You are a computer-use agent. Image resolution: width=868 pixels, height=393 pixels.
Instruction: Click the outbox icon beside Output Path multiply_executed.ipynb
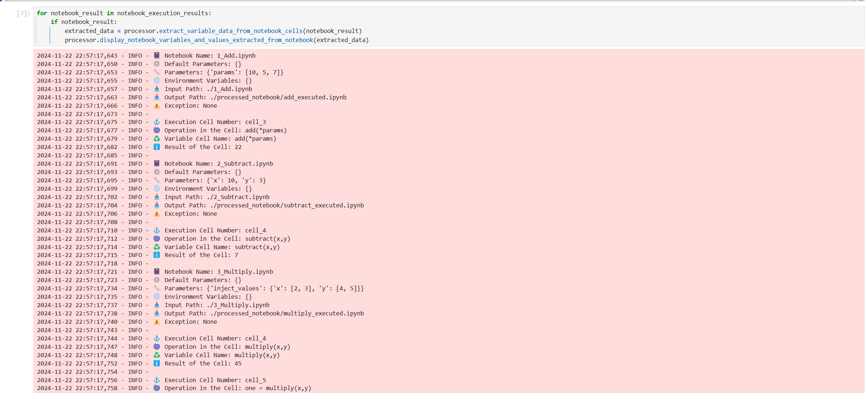[x=157, y=313]
